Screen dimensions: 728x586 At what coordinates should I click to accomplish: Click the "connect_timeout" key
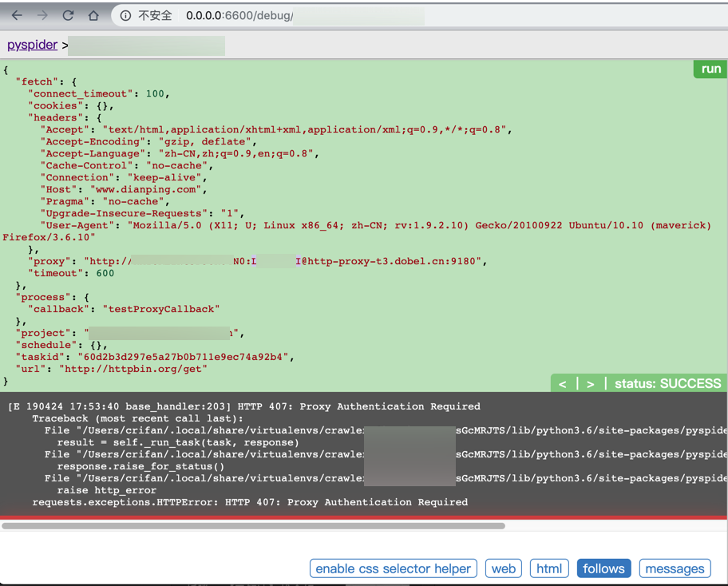(x=80, y=93)
